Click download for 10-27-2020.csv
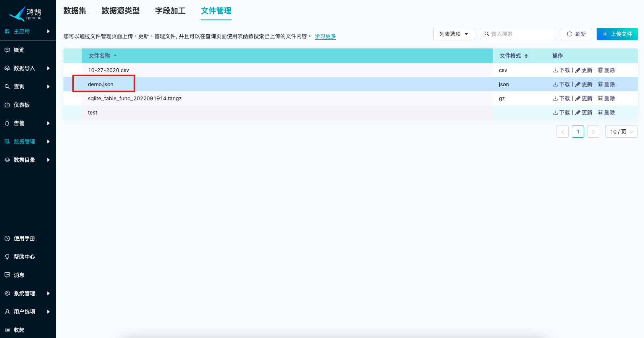644x338 pixels. tap(561, 70)
